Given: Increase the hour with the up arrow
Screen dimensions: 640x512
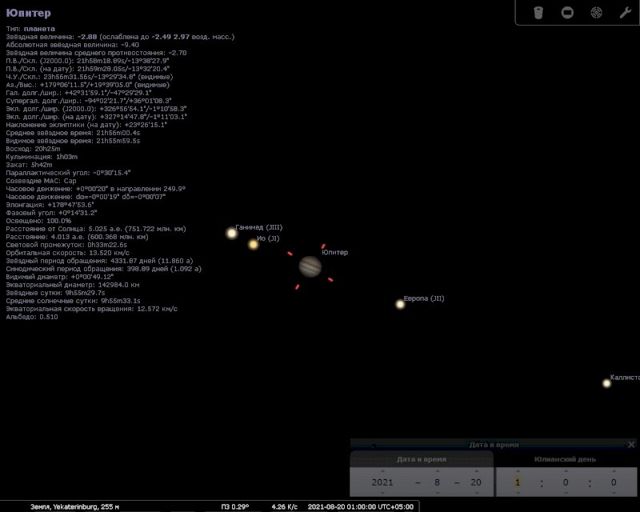Looking at the screenshot, I should pyautogui.click(x=517, y=469).
